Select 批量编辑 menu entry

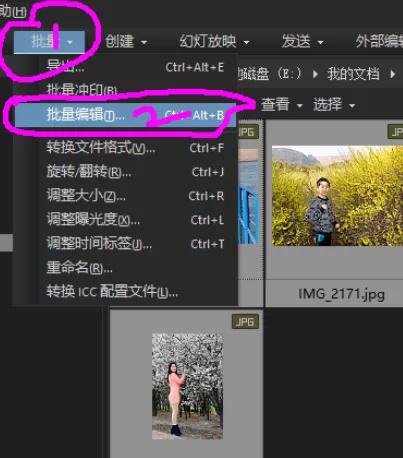coord(125,115)
